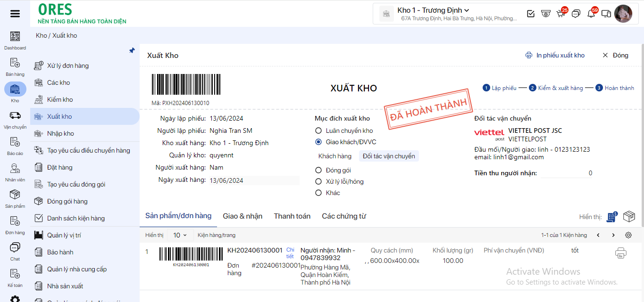The width and height of the screenshot is (644, 302).
Task: Open notifications bell icon
Action: click(x=591, y=14)
